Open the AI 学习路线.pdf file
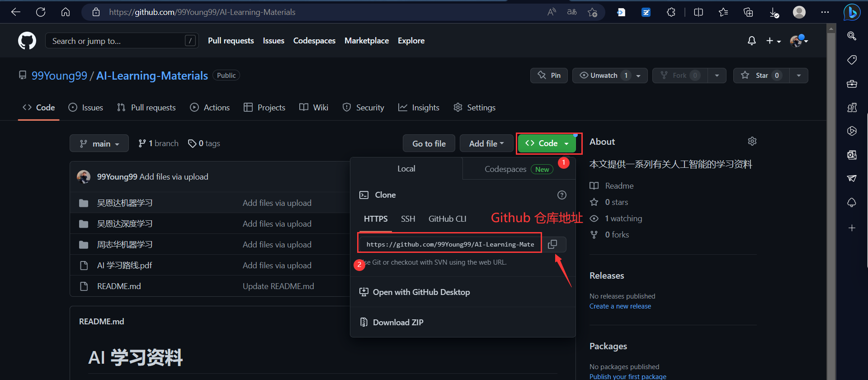This screenshot has width=868, height=380. click(125, 266)
